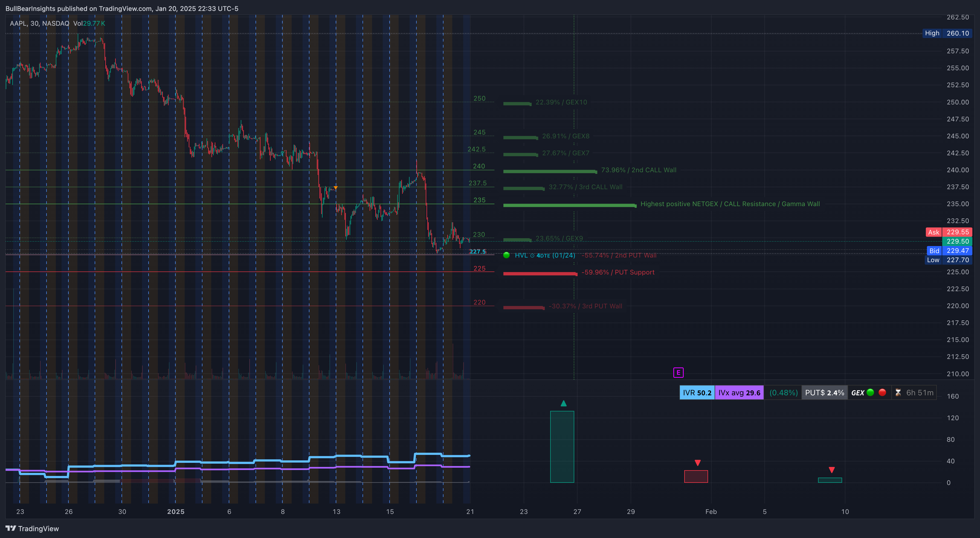Click the 160 indicator axis label
The image size is (980, 538).
coord(953,396)
